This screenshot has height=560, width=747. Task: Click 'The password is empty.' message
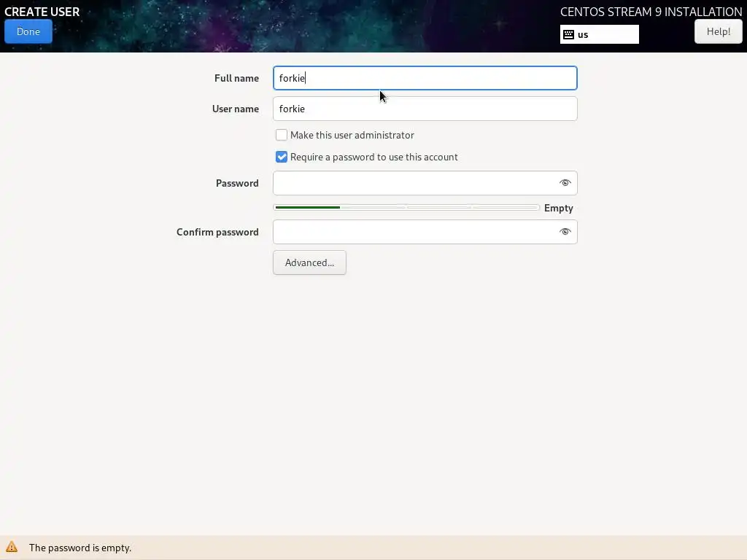pos(80,548)
